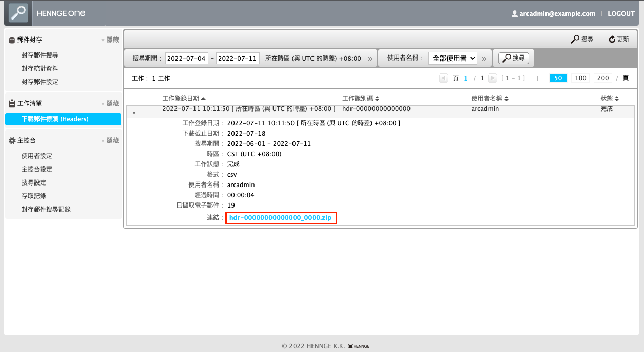The width and height of the screenshot is (644, 352).
Task: Click the 工作清單 clipboard icon
Action: (x=12, y=103)
